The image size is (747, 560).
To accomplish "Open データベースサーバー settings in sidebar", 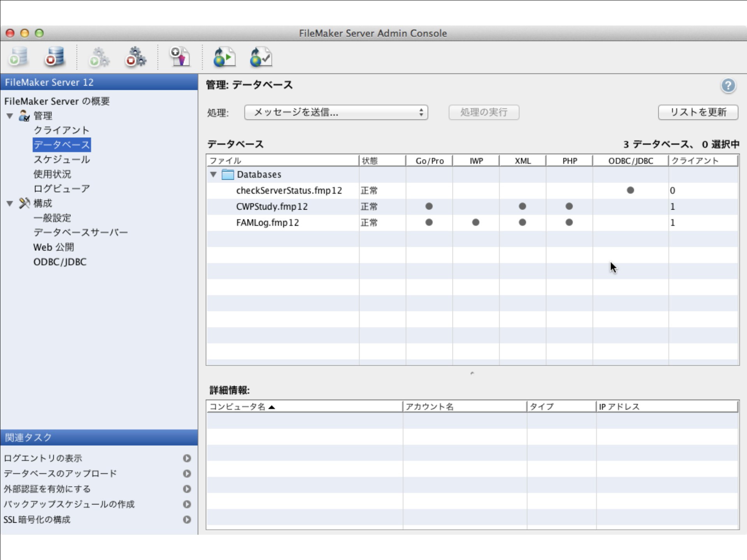I will [x=81, y=233].
